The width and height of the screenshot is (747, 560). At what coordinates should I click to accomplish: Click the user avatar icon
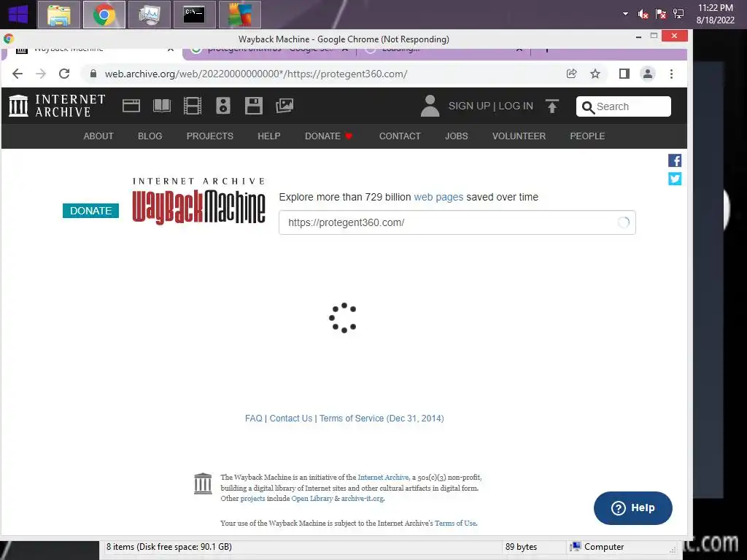coord(430,106)
